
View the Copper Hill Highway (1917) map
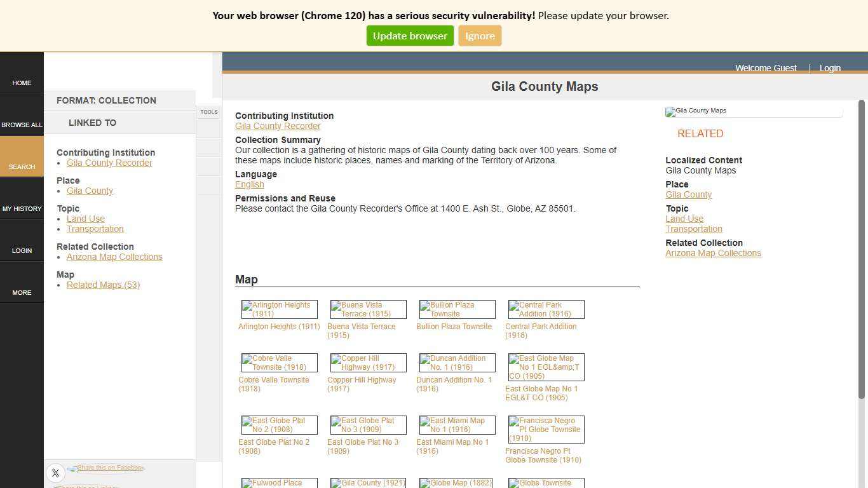click(367, 362)
